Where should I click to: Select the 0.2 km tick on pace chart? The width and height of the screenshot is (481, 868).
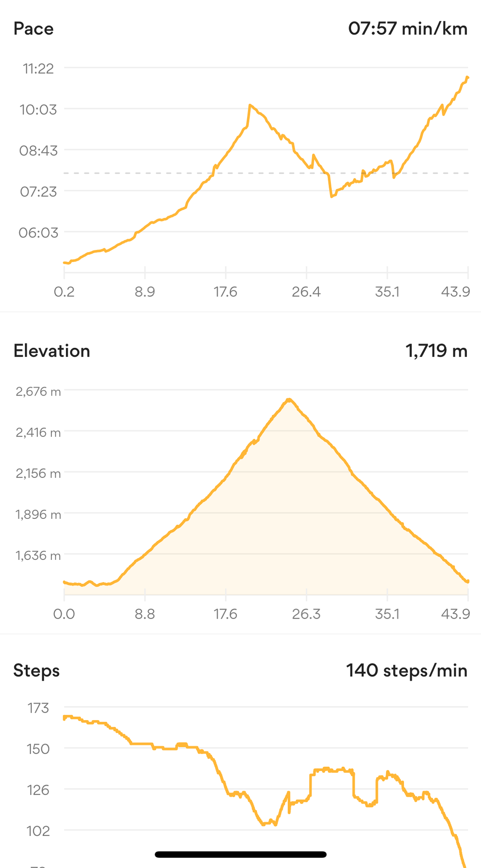64,292
